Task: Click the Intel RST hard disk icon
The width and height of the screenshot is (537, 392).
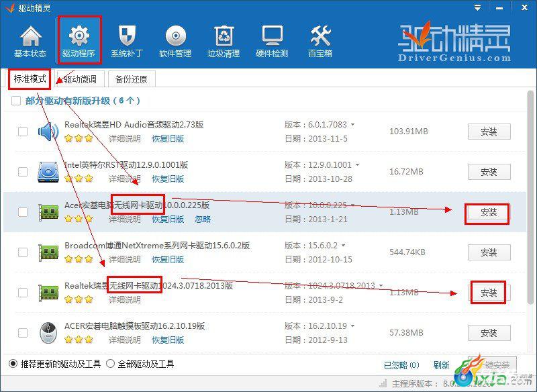Action: [x=48, y=172]
